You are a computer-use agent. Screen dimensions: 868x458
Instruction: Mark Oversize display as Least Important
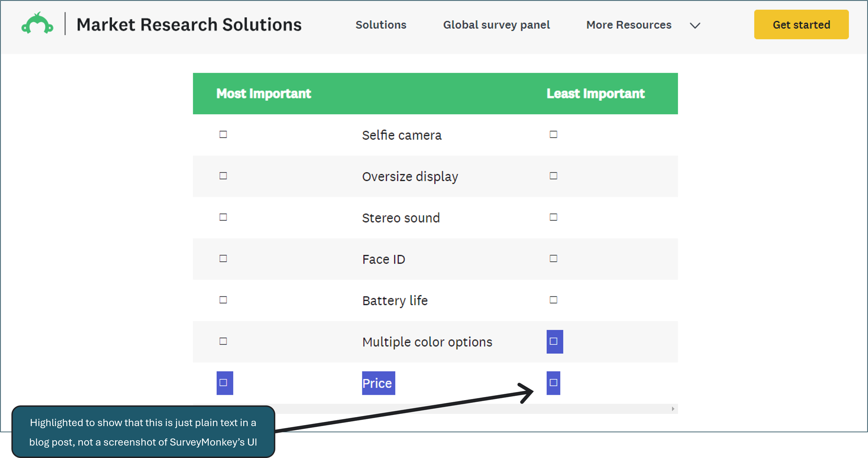tap(553, 176)
